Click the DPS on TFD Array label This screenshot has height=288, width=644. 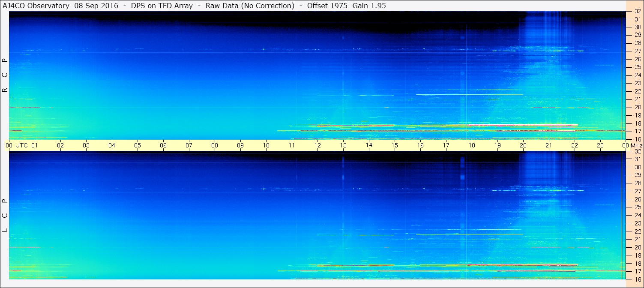[162, 6]
